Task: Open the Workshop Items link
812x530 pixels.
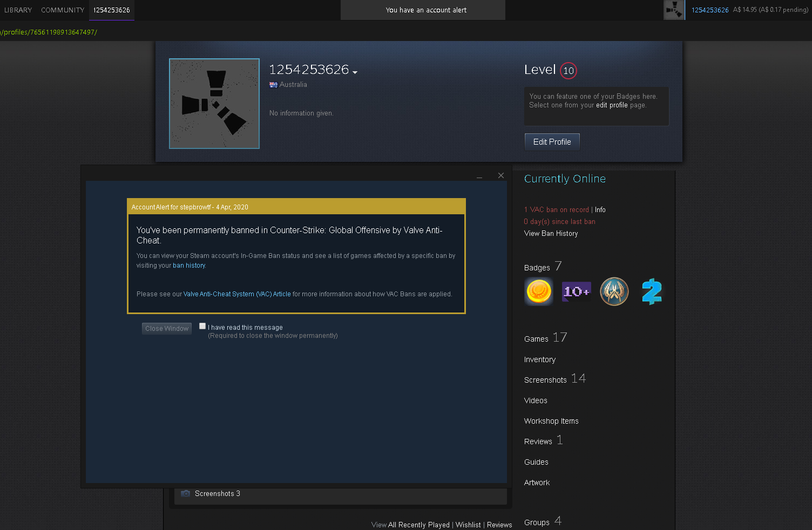Action: pyautogui.click(x=551, y=421)
